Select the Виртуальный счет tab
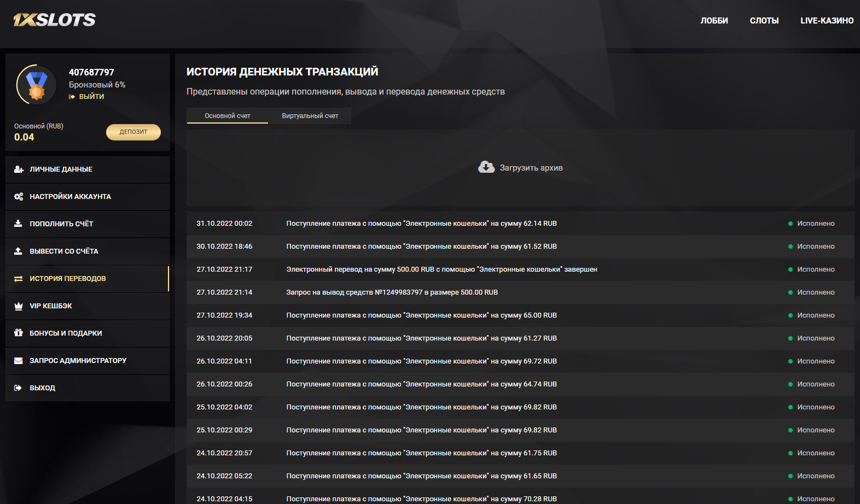Viewport: 860px width, 504px height. tap(310, 116)
